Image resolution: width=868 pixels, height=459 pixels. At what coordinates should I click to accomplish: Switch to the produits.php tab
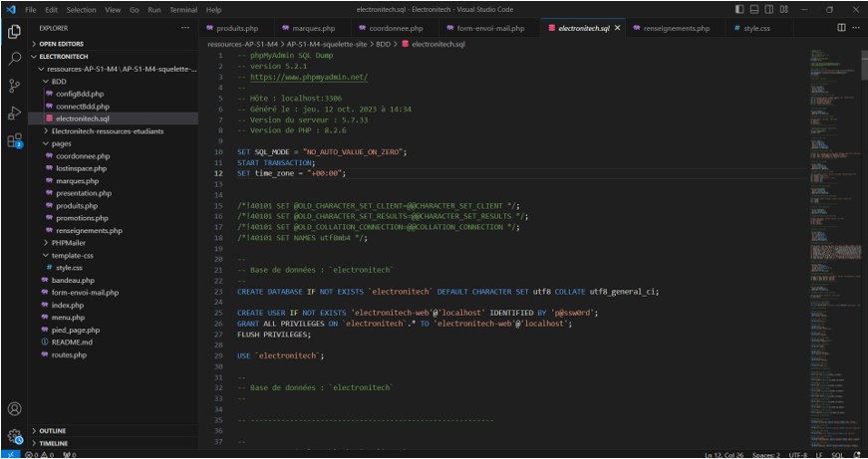pos(237,28)
